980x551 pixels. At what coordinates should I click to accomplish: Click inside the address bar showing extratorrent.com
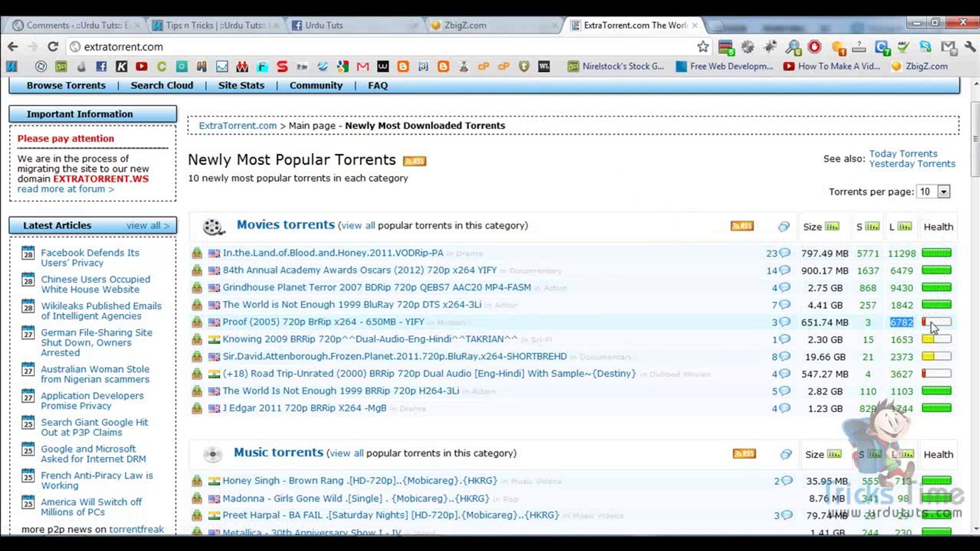tap(204, 46)
